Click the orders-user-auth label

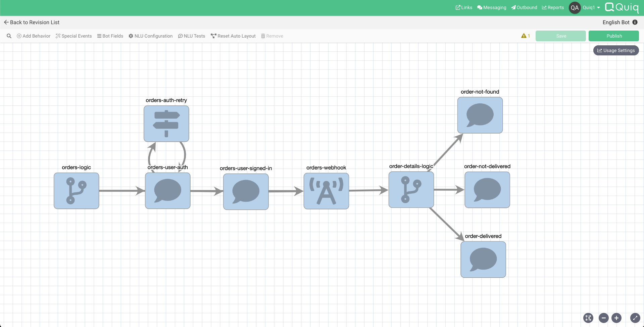point(168,167)
